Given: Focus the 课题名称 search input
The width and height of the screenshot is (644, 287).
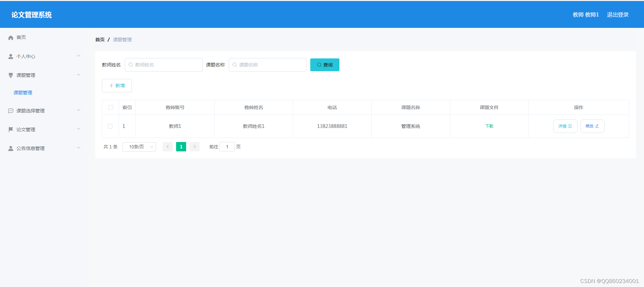Looking at the screenshot, I should [268, 65].
